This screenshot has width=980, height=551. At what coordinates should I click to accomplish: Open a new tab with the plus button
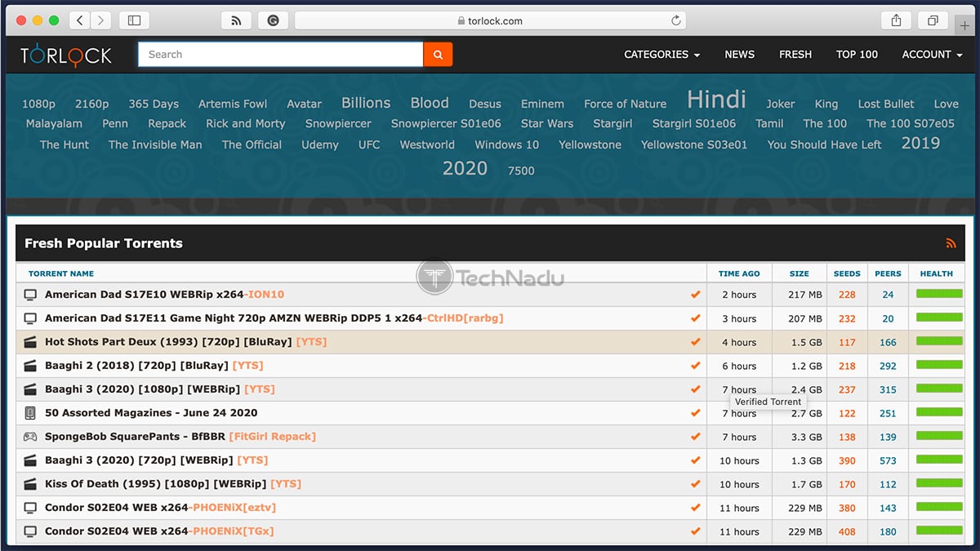(964, 26)
